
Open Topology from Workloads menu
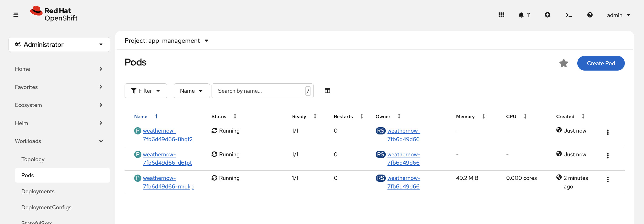tap(33, 159)
